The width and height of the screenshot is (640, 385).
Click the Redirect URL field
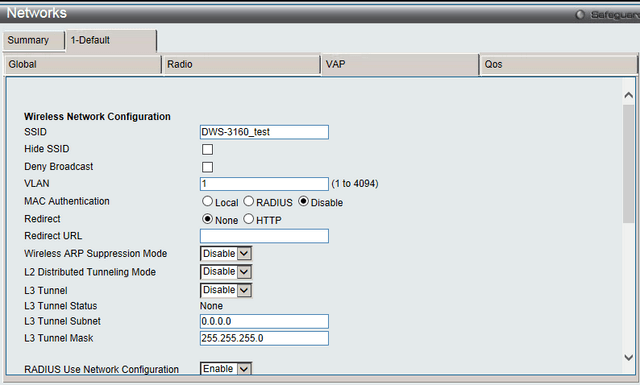point(264,236)
